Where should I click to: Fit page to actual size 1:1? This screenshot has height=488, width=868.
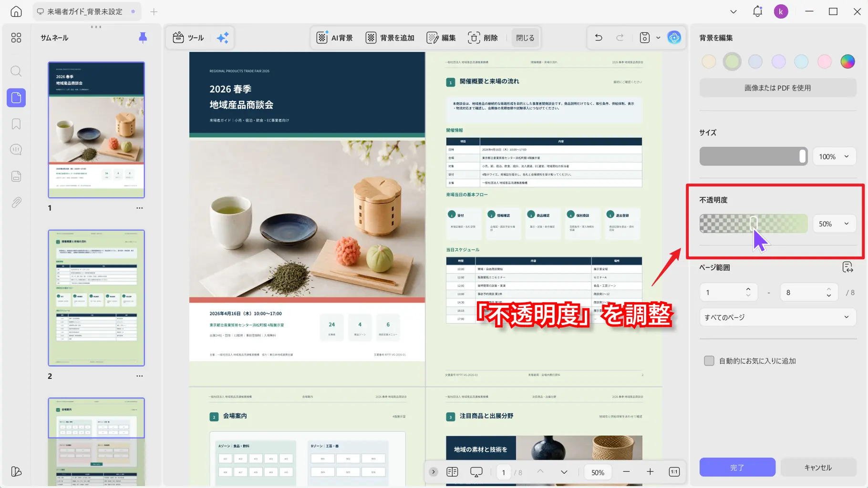coord(674,472)
